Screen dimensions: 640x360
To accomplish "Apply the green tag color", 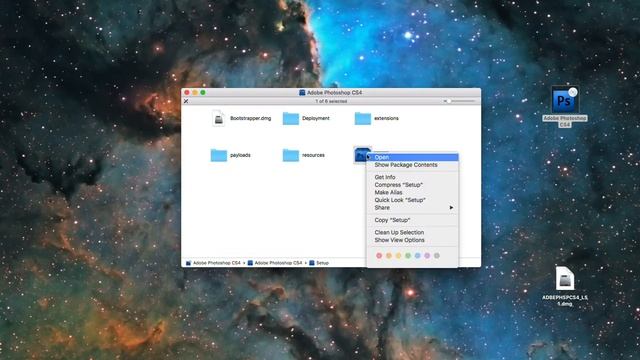I will [408, 256].
